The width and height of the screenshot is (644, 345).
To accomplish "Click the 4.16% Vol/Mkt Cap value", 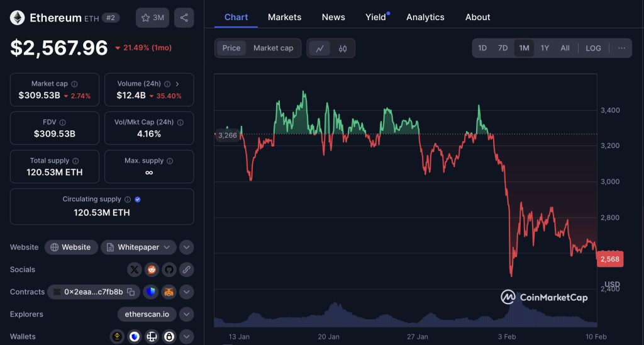I will pyautogui.click(x=149, y=133).
